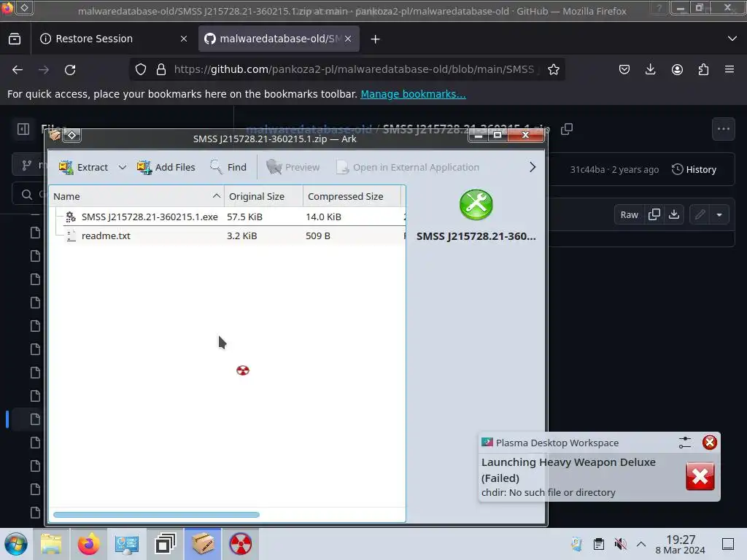
Task: Click Firefox taskbar icon
Action: (88, 544)
